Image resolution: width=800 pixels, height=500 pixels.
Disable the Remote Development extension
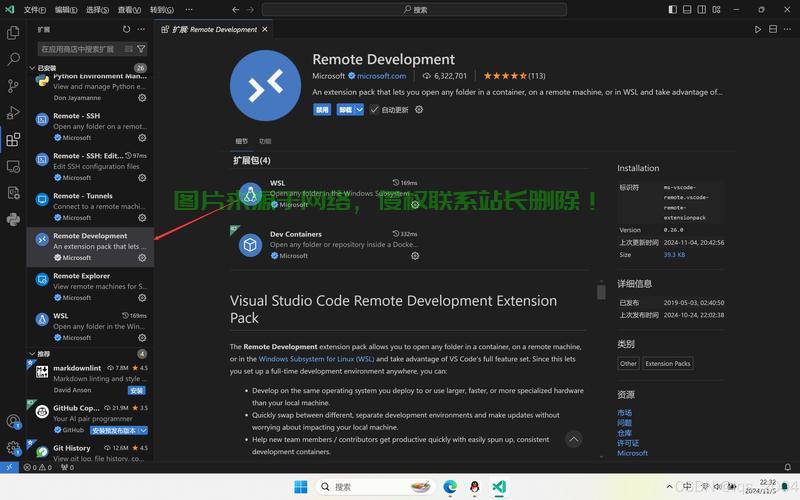coord(322,110)
